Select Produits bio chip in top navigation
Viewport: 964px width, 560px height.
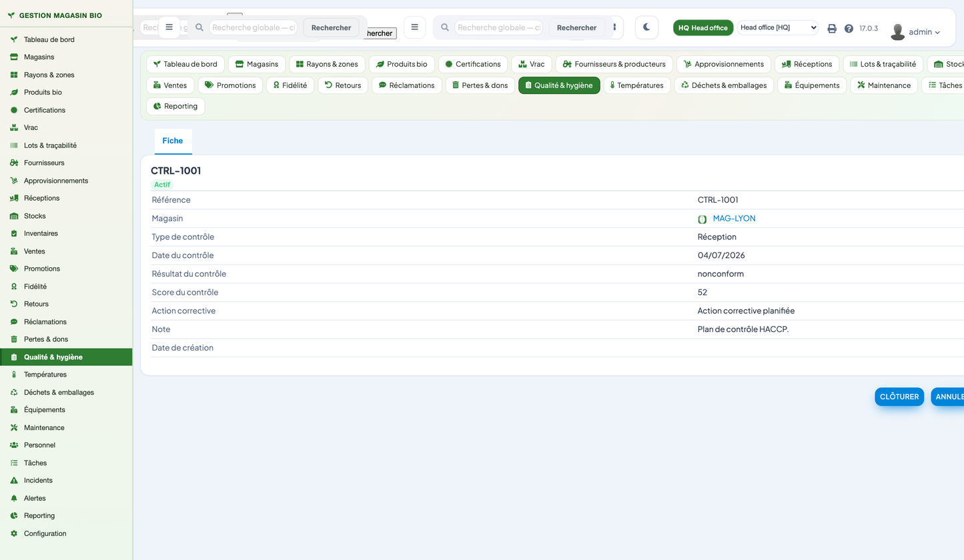coord(402,64)
